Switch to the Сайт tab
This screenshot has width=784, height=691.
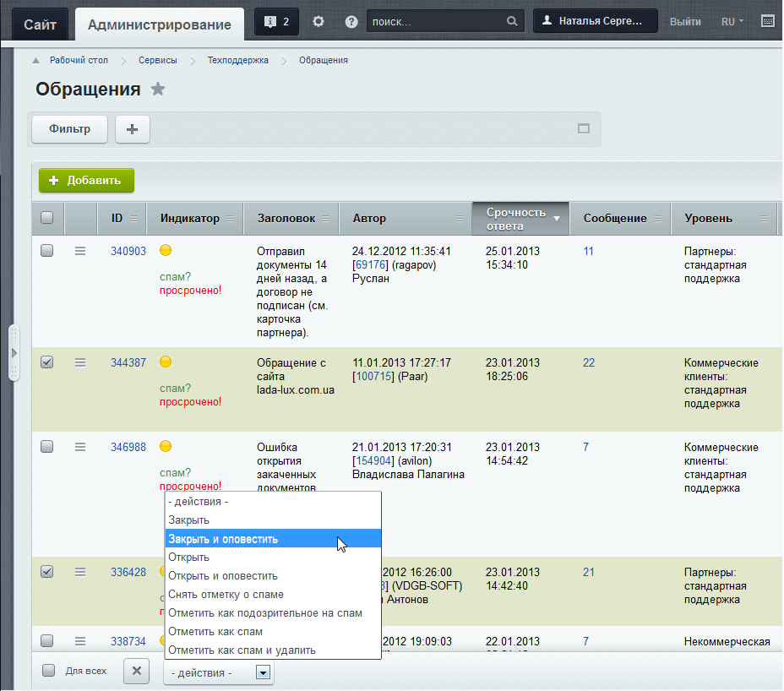[x=40, y=24]
